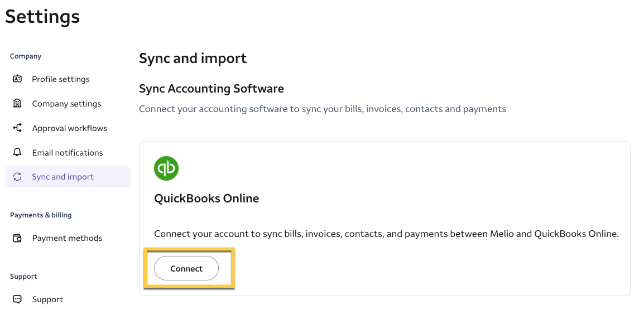
Task: Click the Payment methods wallet icon
Action: point(17,238)
